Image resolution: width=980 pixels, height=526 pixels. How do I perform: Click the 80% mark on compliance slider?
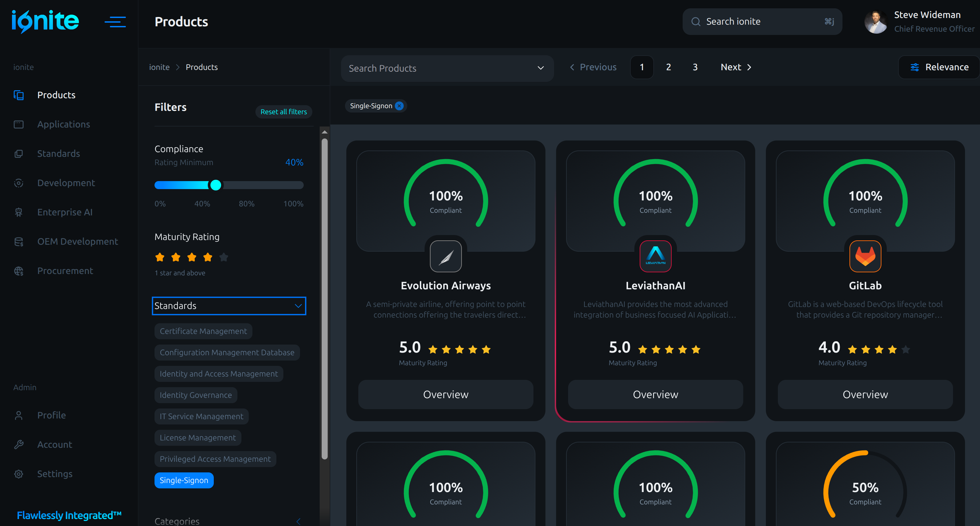pos(246,204)
